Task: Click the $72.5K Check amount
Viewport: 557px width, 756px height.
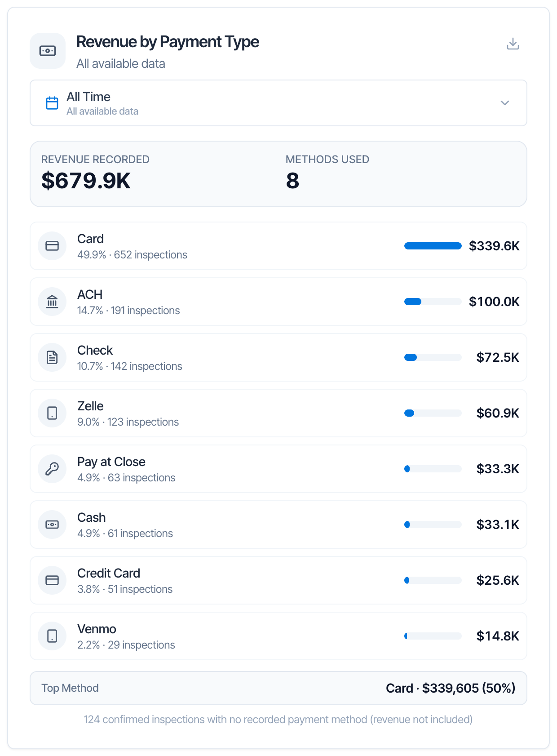Action: (x=498, y=357)
